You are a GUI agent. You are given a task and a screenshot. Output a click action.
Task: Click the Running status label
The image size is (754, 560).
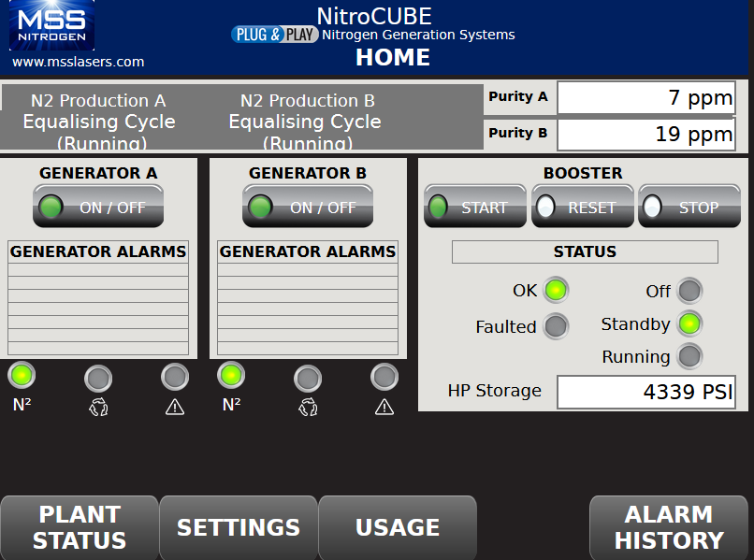(x=636, y=357)
